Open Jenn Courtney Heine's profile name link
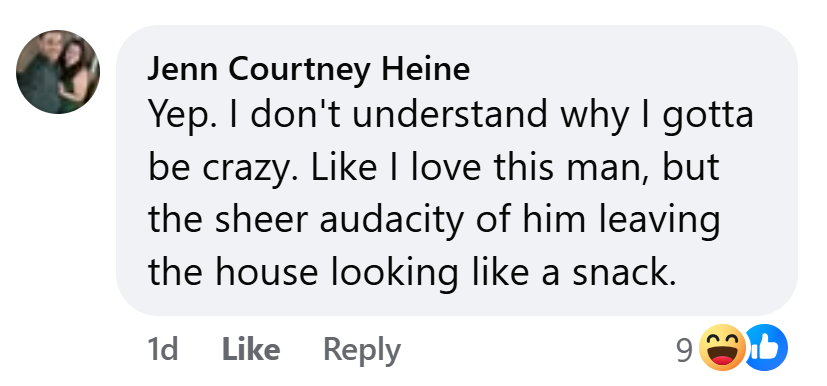This screenshot has height=386, width=827. (309, 69)
